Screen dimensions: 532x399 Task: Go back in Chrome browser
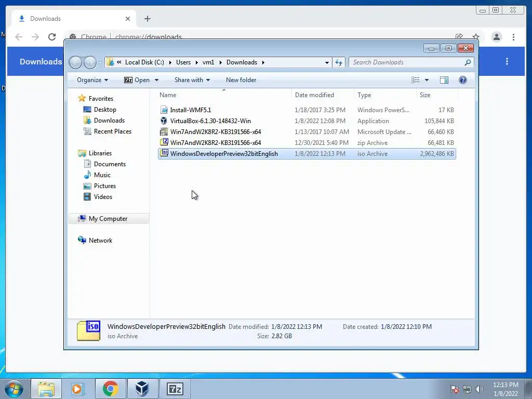[19, 37]
